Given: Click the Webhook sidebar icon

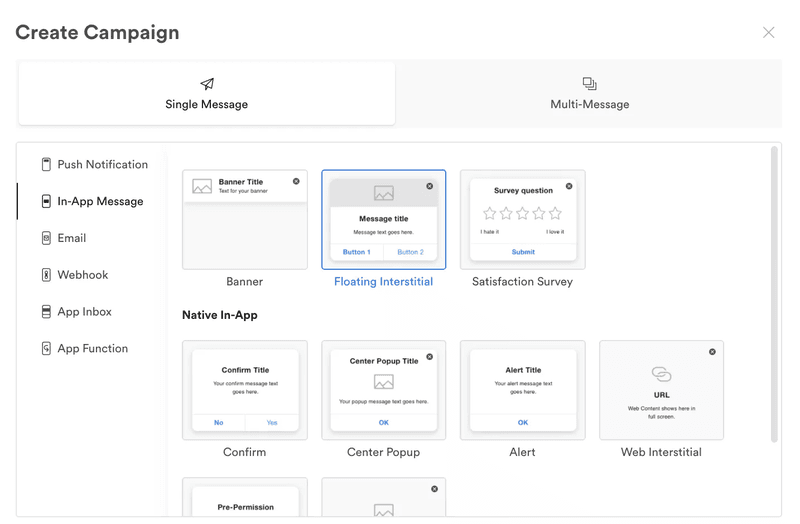Looking at the screenshot, I should 46,275.
